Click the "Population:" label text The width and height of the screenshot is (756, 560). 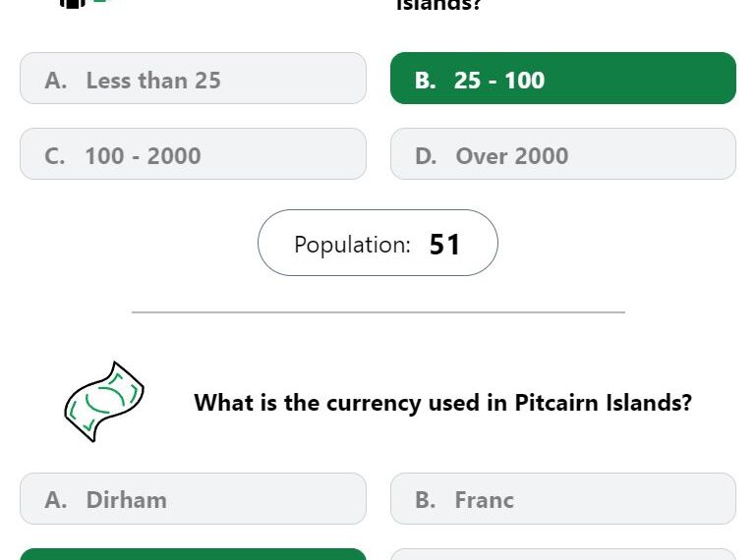353,245
